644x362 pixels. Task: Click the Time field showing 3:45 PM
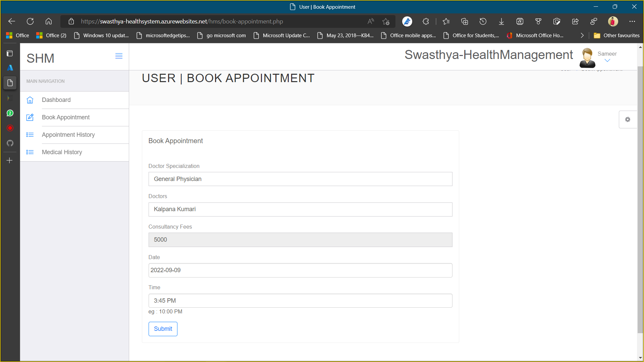tap(300, 300)
